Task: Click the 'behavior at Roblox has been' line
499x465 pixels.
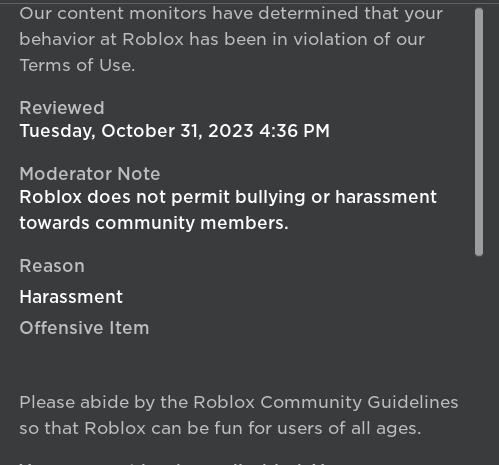Action: point(222,39)
